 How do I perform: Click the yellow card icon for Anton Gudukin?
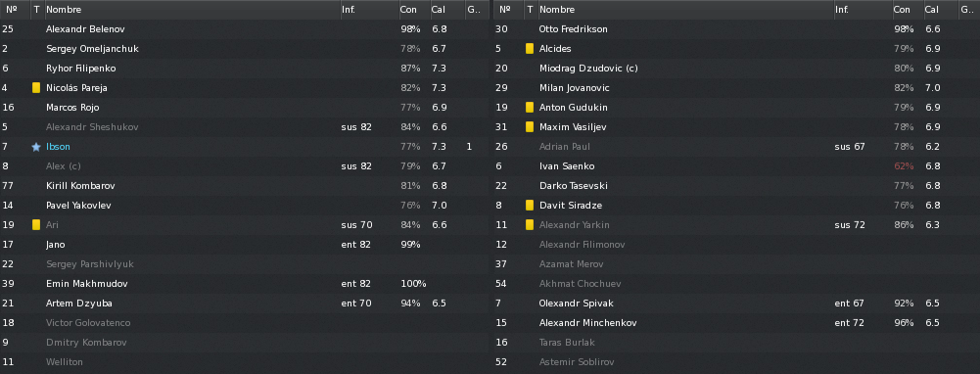[530, 108]
